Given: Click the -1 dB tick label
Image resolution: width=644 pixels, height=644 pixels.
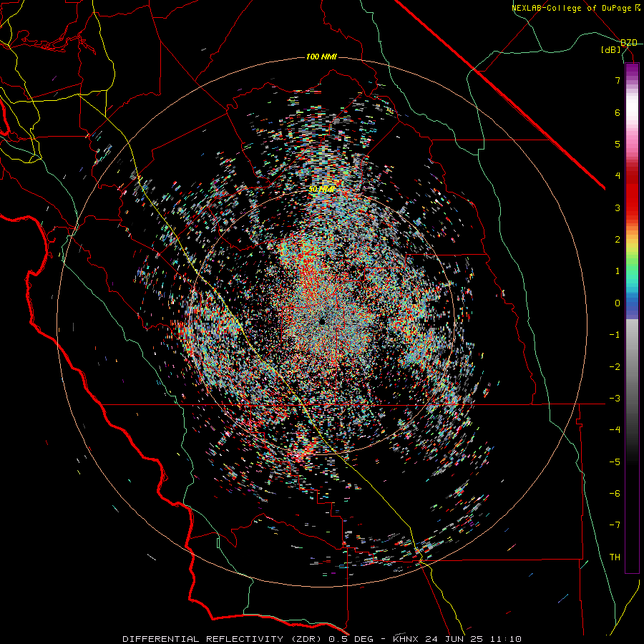Looking at the screenshot, I should click(615, 335).
